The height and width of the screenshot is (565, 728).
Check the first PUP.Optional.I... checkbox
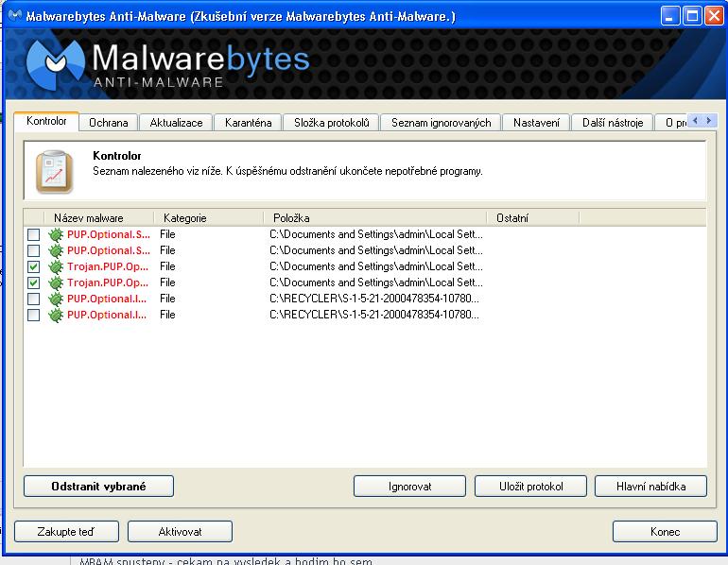[33, 300]
